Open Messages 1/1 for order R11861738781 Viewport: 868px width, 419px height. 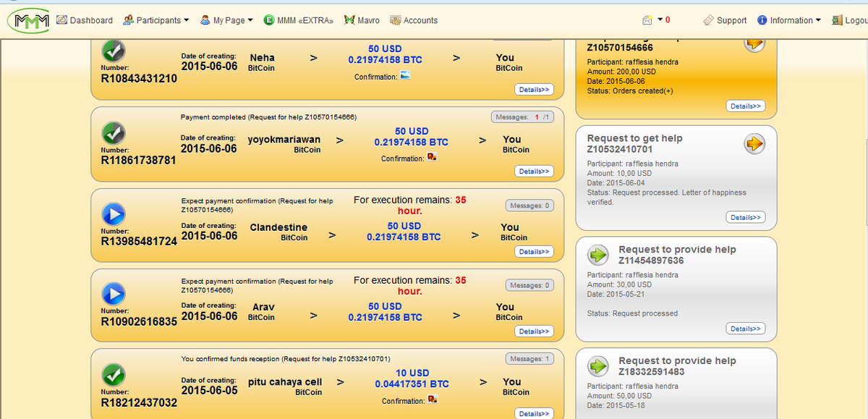pos(522,117)
